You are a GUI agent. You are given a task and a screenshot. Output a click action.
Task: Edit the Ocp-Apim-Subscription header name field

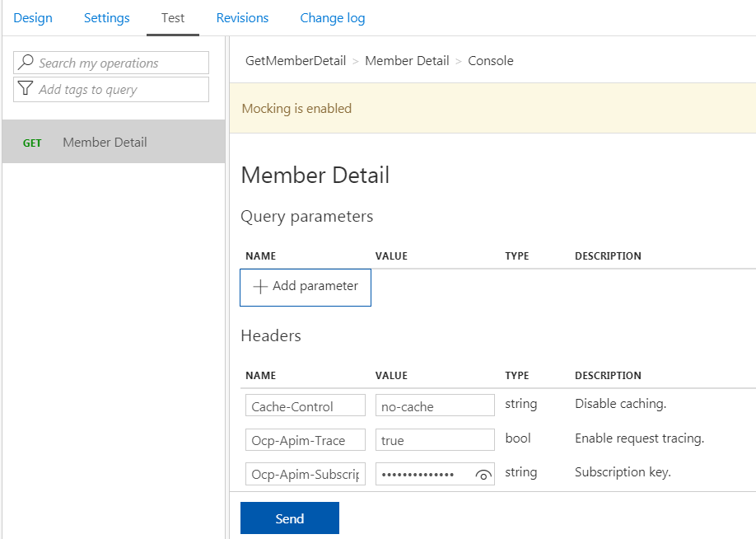[306, 474]
